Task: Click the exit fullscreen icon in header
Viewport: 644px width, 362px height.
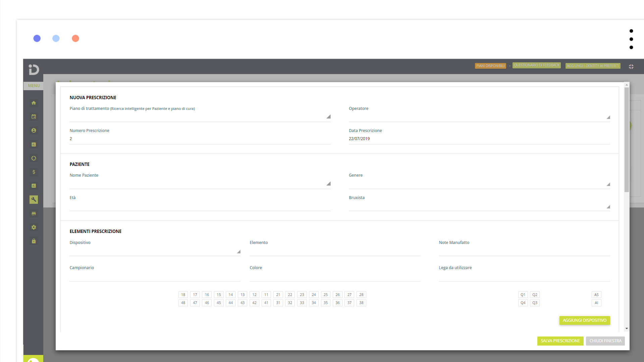Action: [631, 67]
